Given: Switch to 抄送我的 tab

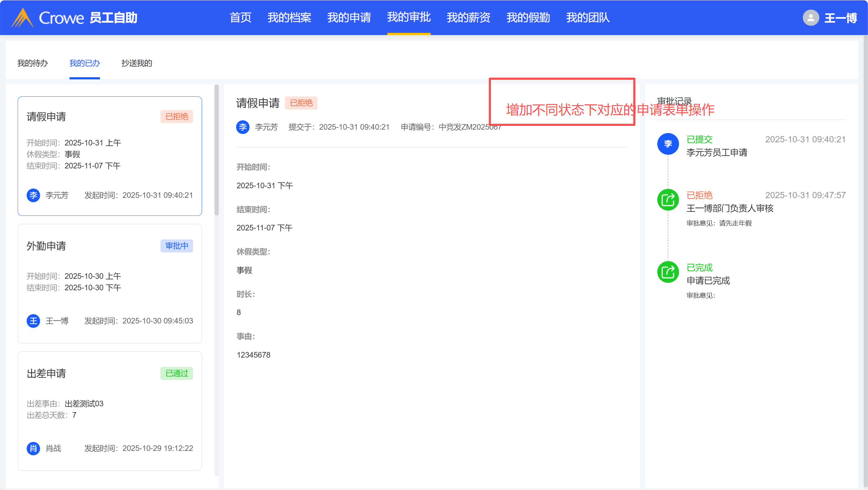Looking at the screenshot, I should (137, 63).
